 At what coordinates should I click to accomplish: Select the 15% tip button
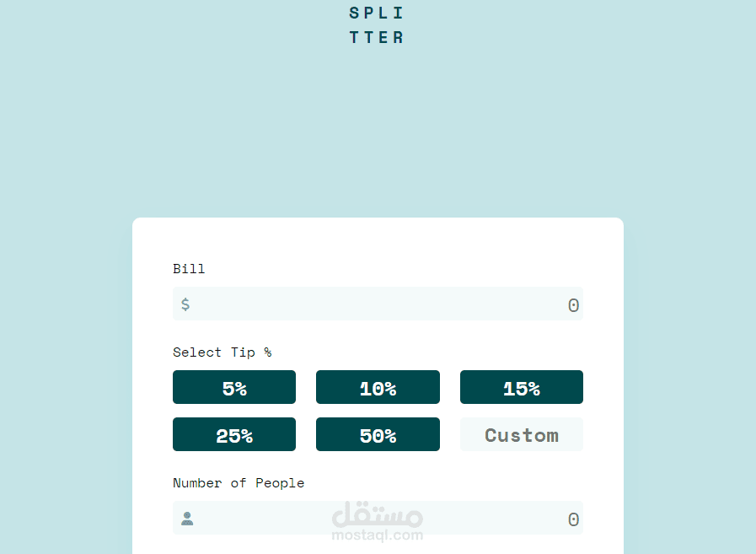(521, 387)
